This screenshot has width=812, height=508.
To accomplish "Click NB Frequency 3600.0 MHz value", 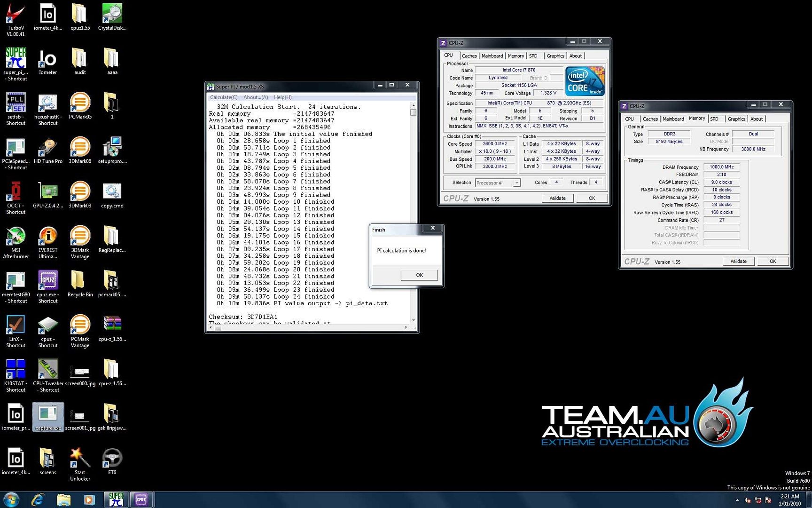I will (x=753, y=149).
